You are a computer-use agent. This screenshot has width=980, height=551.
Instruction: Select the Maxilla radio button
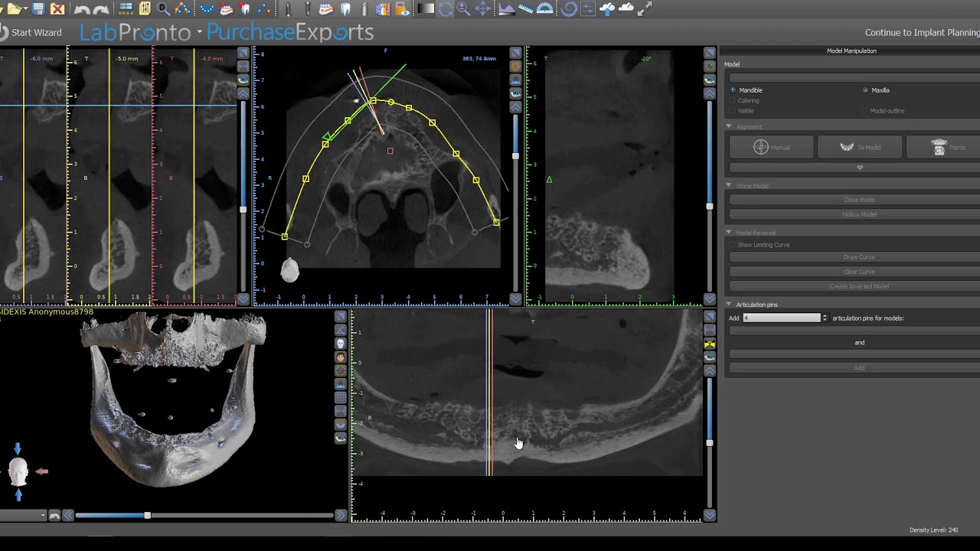click(865, 90)
